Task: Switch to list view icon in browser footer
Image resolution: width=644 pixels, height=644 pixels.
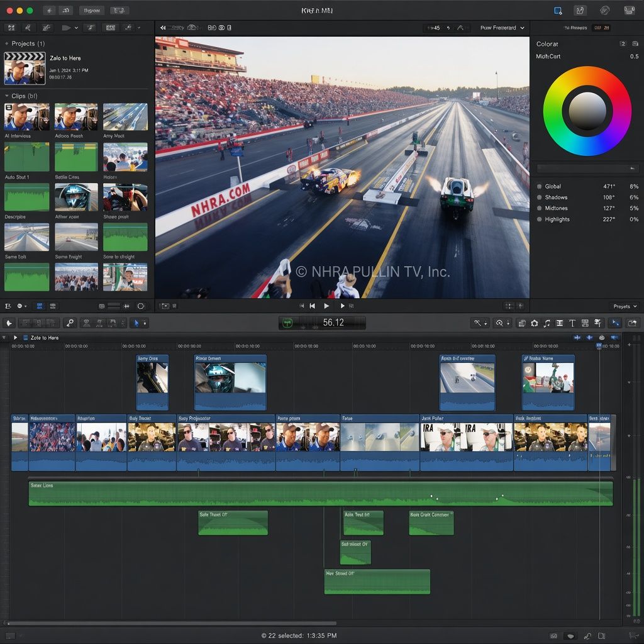Action: pos(53,306)
